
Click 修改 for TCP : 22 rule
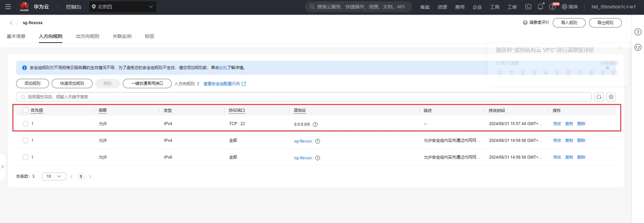557,124
